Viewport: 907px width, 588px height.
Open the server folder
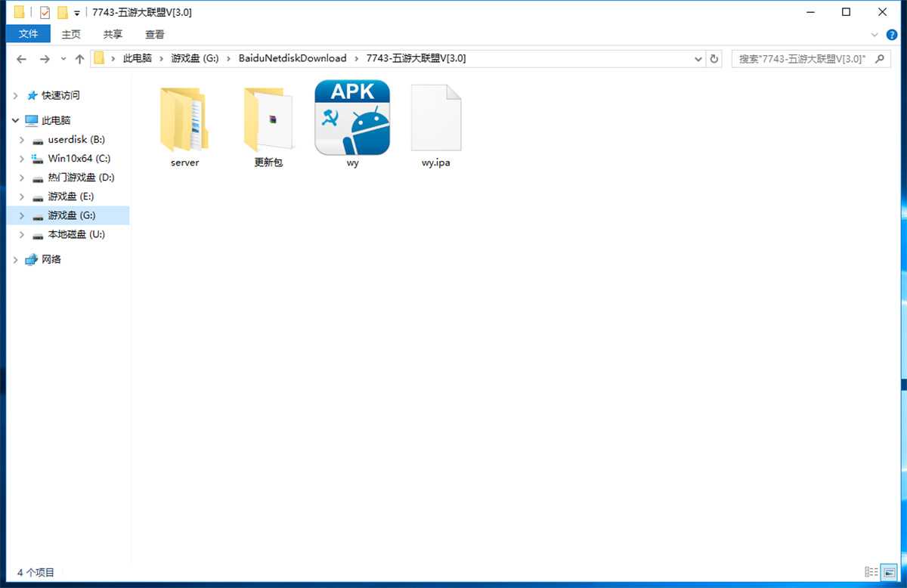(x=184, y=121)
